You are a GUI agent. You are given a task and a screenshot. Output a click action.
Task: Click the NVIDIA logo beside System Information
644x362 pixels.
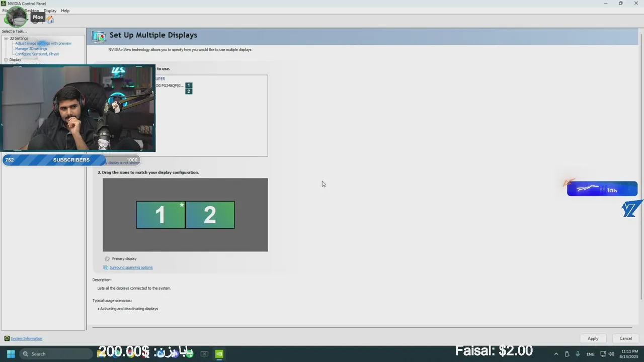[7, 338]
